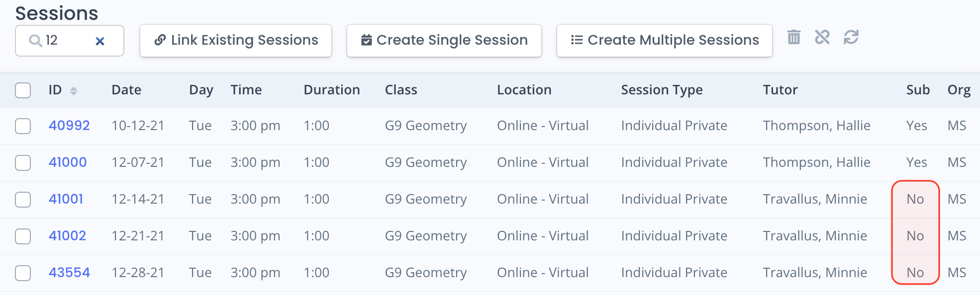Open session ID 43554 link
This screenshot has height=295, width=980.
click(x=69, y=273)
